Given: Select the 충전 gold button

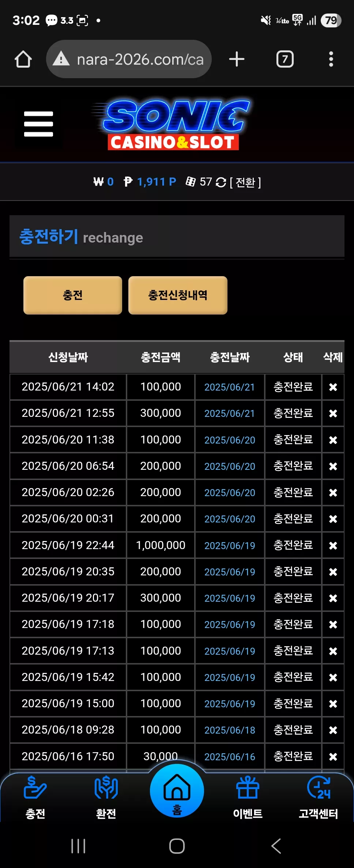Looking at the screenshot, I should click(73, 295).
